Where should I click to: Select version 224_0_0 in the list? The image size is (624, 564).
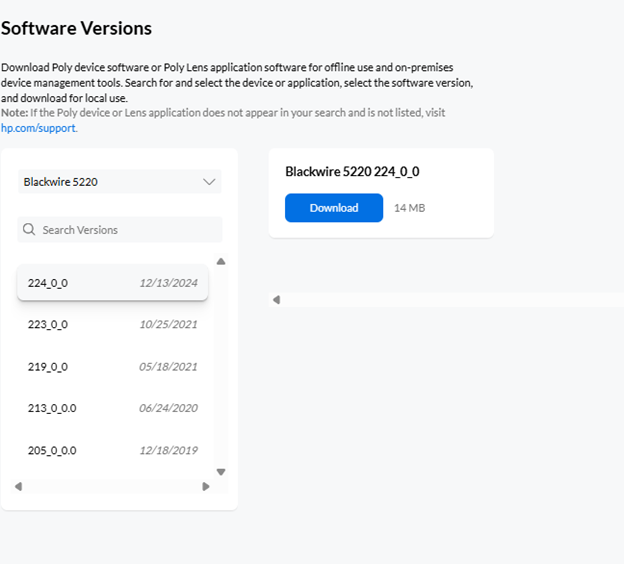pos(112,283)
